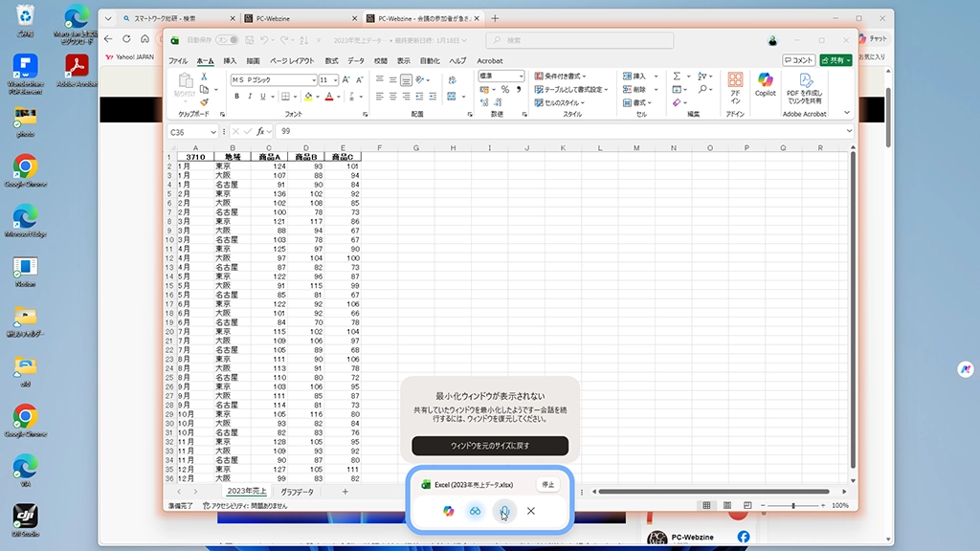Click the Copilot Vision glasses icon
The image size is (980, 551).
click(474, 511)
